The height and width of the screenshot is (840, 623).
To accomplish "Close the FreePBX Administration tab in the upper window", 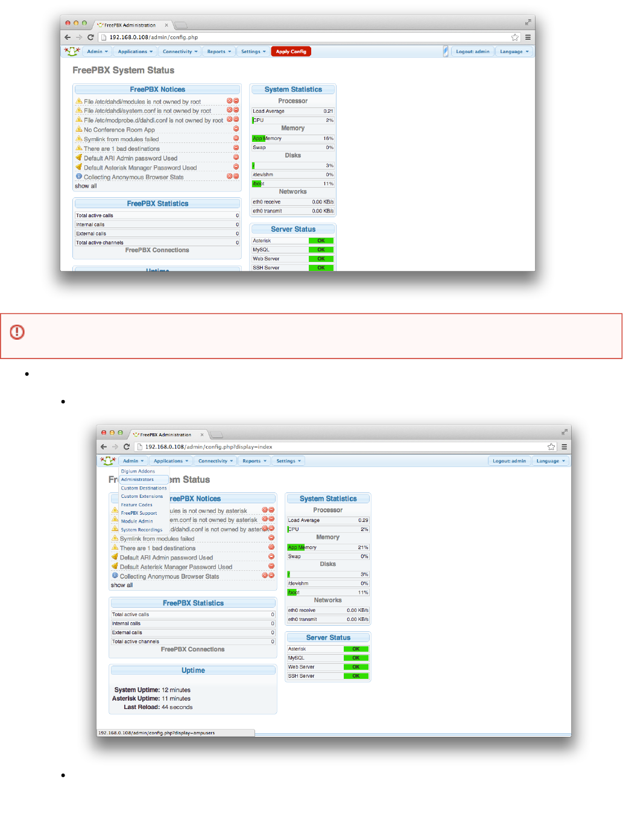I will (166, 25).
